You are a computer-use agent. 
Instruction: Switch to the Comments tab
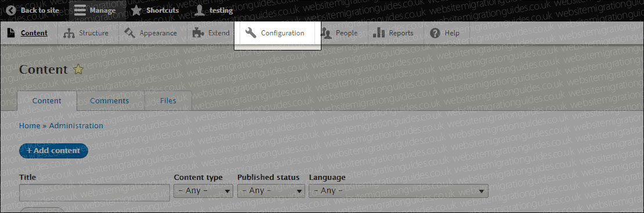pyautogui.click(x=110, y=101)
